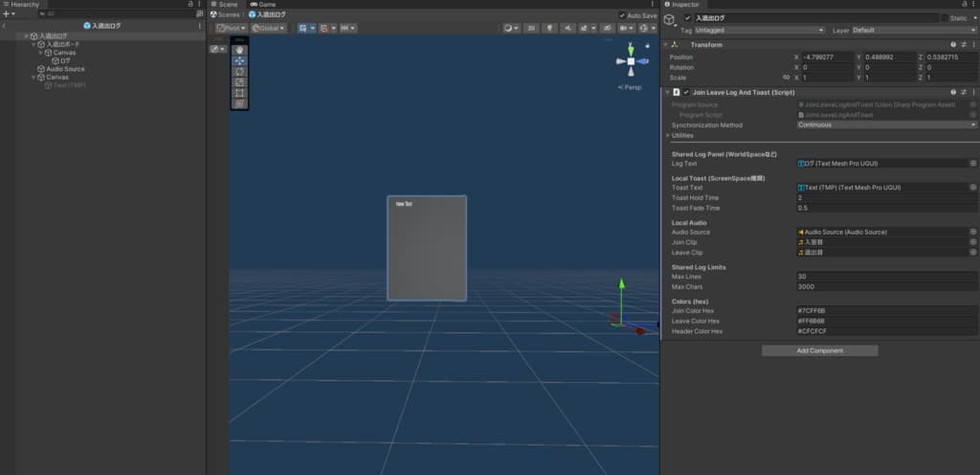Screen dimensions: 980x475
Task: Open the Synchronization Method dropdown
Action: [x=886, y=125]
